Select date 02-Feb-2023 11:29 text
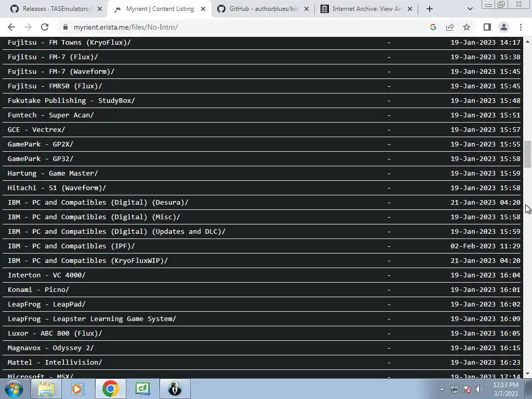532x399 pixels. click(x=486, y=246)
